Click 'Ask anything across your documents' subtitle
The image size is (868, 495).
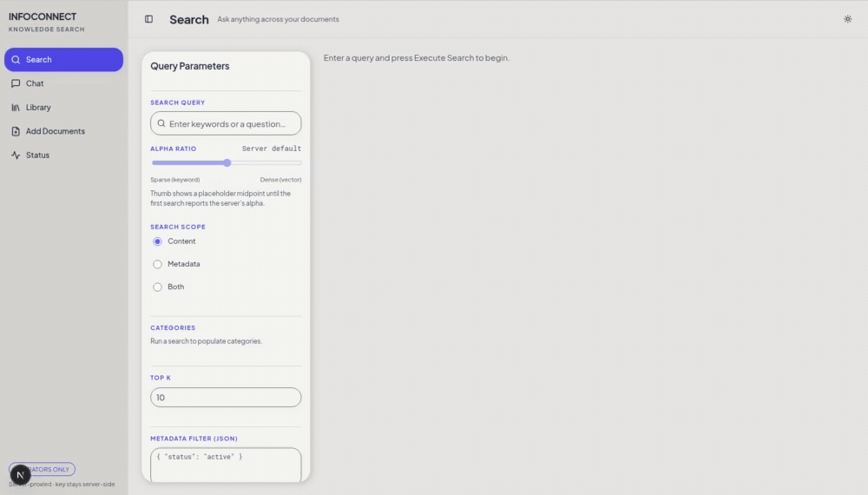(x=278, y=19)
